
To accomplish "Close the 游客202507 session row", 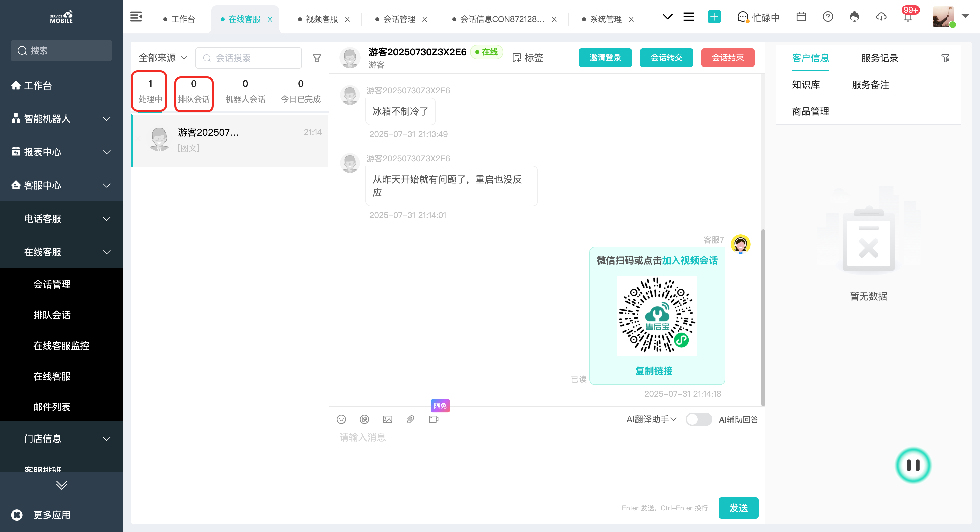I will [138, 139].
